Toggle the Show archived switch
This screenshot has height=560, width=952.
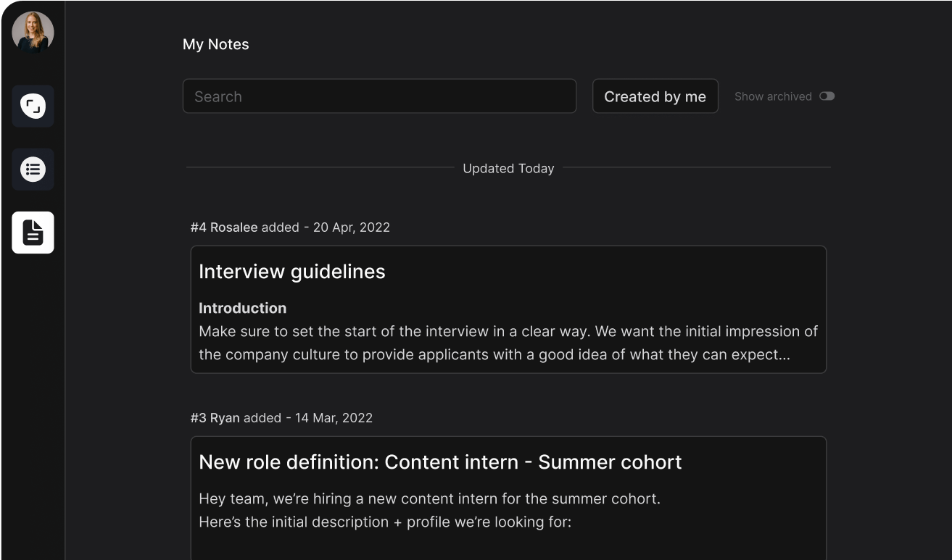click(827, 96)
